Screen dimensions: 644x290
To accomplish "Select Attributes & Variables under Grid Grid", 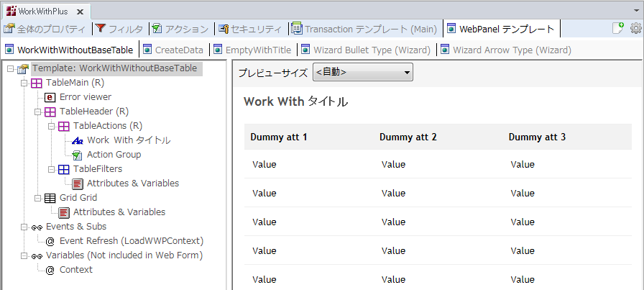I will 119,212.
